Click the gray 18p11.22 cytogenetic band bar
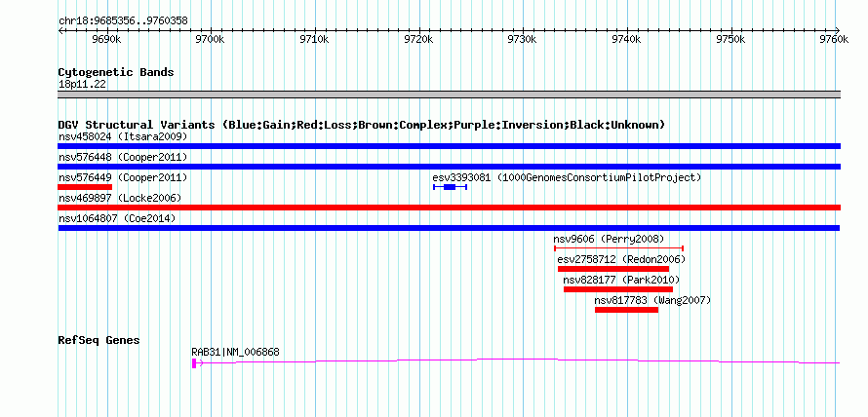Image resolution: width=868 pixels, height=417 pixels. [449, 94]
